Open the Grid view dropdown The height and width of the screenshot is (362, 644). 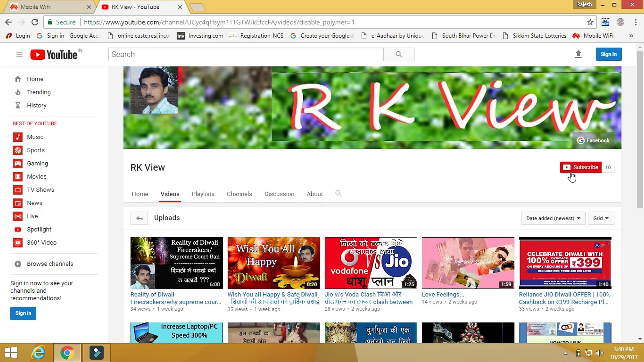coord(600,219)
